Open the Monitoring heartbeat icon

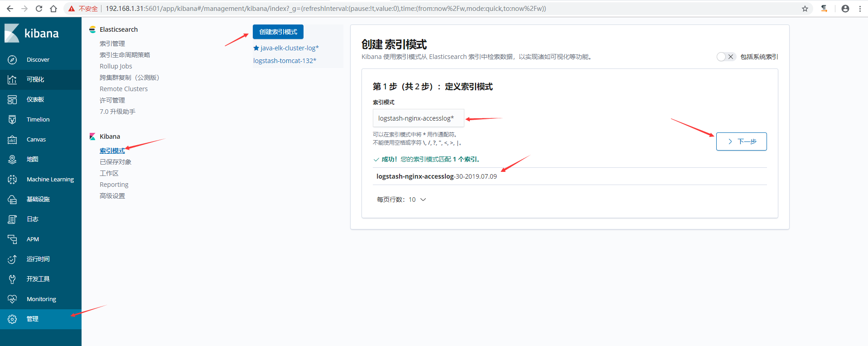[x=12, y=299]
